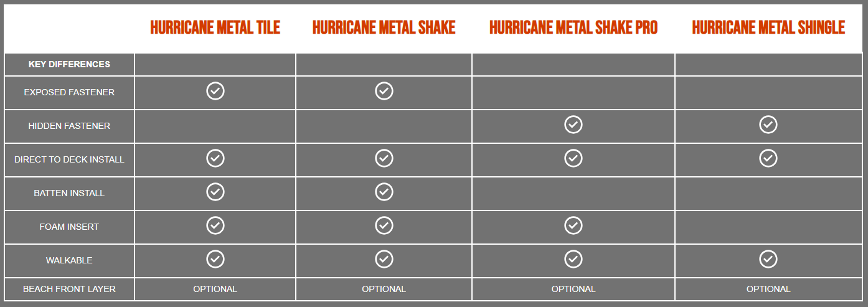This screenshot has height=307, width=868.
Task: Select the Hurricane Metal Shake Pro heading
Action: pyautogui.click(x=573, y=27)
